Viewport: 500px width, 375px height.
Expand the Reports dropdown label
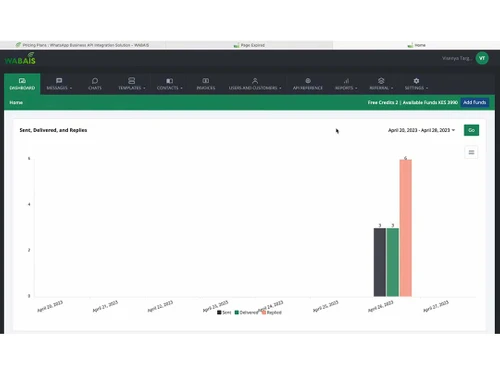click(x=346, y=88)
